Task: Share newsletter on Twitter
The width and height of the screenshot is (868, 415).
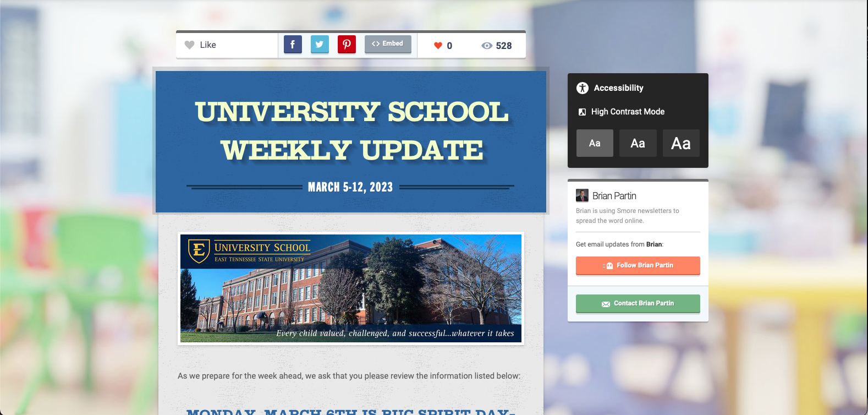Action: pos(320,45)
